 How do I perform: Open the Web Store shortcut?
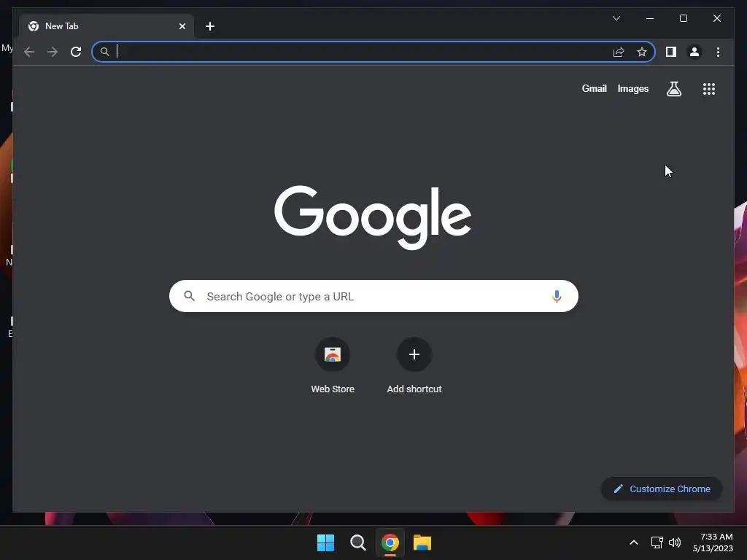click(333, 366)
